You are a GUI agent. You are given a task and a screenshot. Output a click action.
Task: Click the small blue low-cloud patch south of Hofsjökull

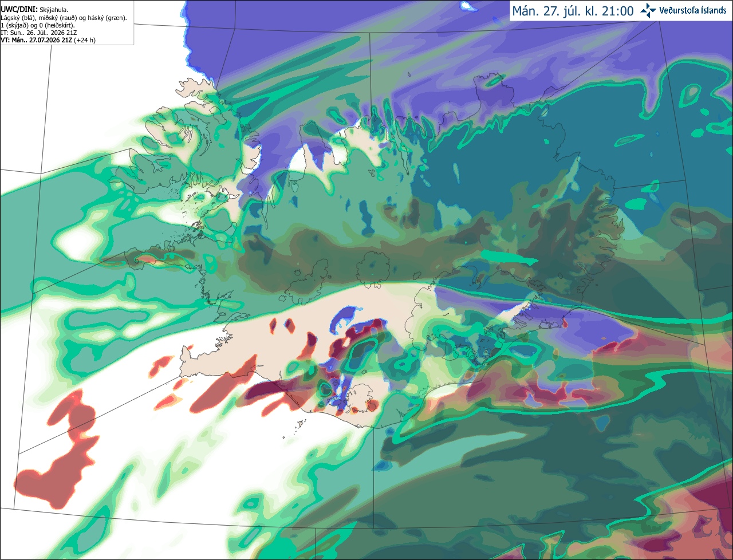[344, 318]
